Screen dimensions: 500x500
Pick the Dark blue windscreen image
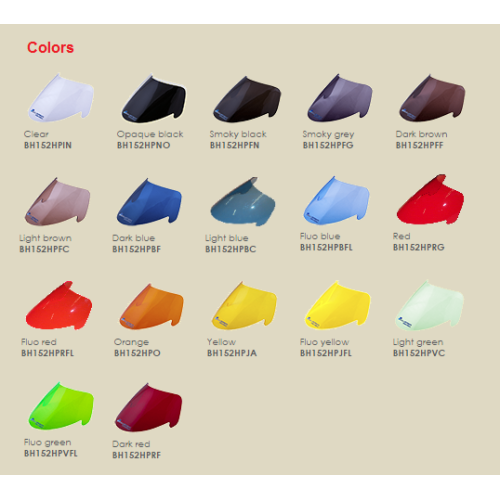pyautogui.click(x=149, y=202)
